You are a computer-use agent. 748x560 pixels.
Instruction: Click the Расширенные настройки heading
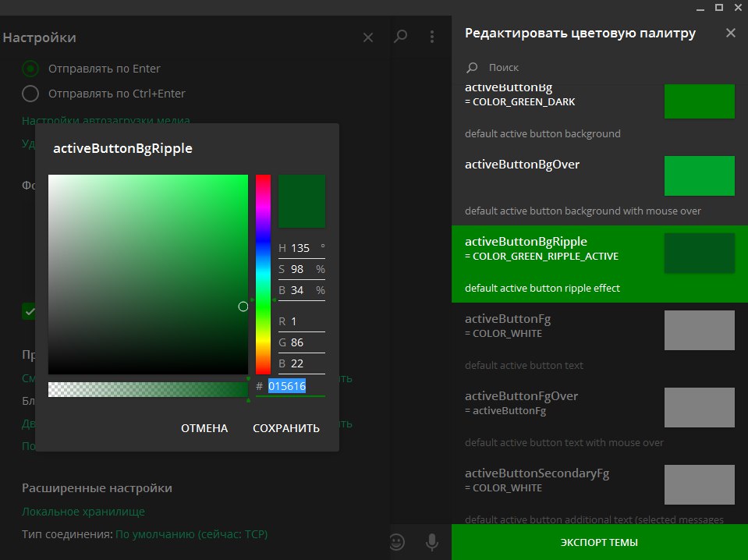click(97, 488)
